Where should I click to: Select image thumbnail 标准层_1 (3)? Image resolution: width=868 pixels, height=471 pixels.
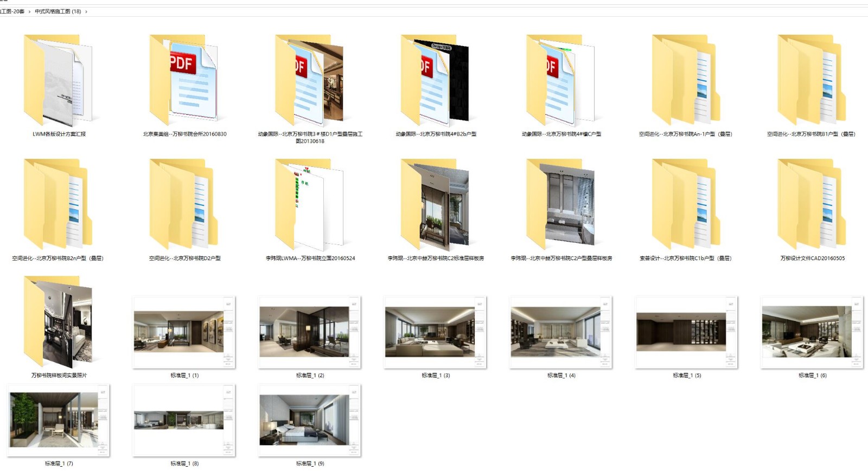click(x=436, y=332)
